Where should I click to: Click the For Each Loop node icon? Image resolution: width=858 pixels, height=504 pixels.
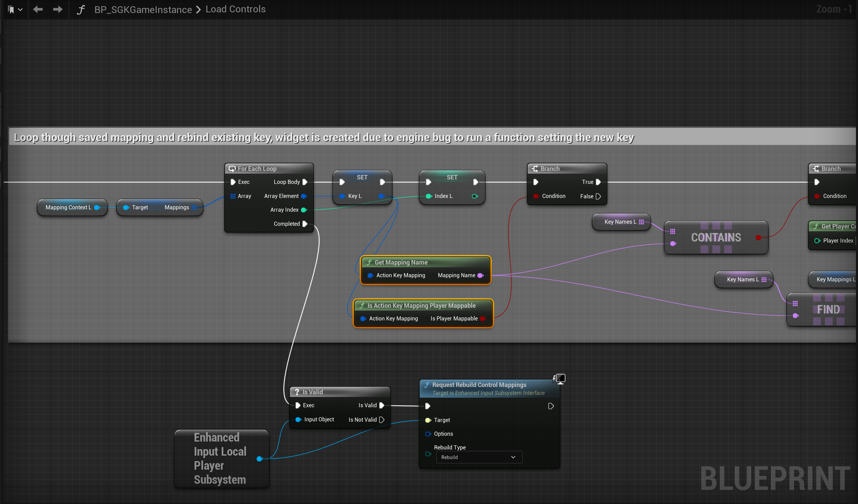(232, 168)
